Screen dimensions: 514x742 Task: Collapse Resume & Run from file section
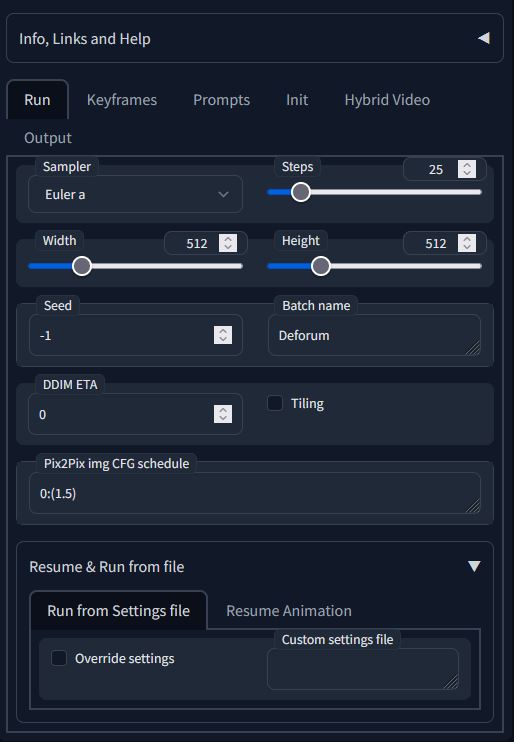tap(474, 566)
